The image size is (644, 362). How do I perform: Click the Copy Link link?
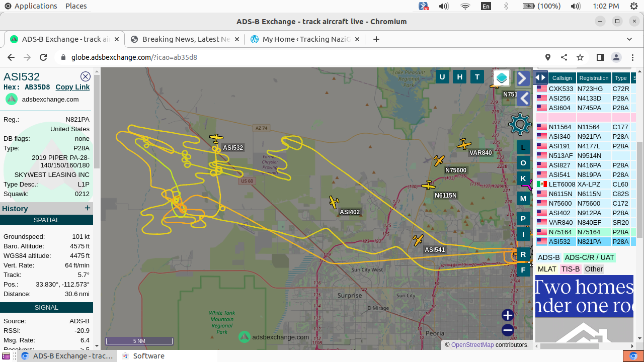coord(72,87)
